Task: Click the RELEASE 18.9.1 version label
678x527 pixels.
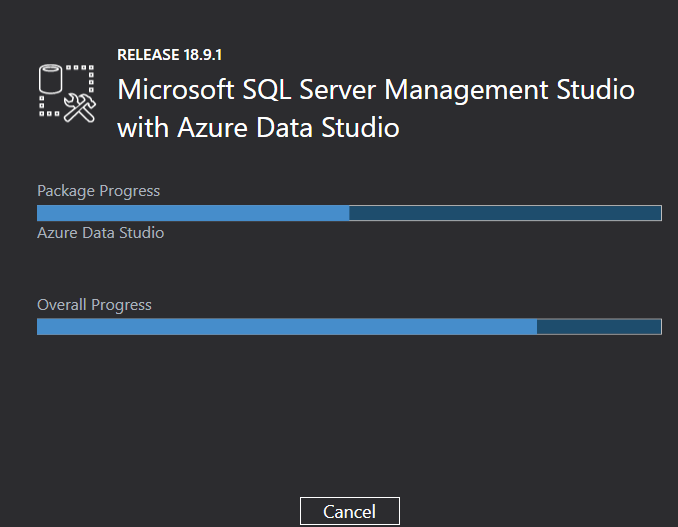Action: pyautogui.click(x=163, y=54)
